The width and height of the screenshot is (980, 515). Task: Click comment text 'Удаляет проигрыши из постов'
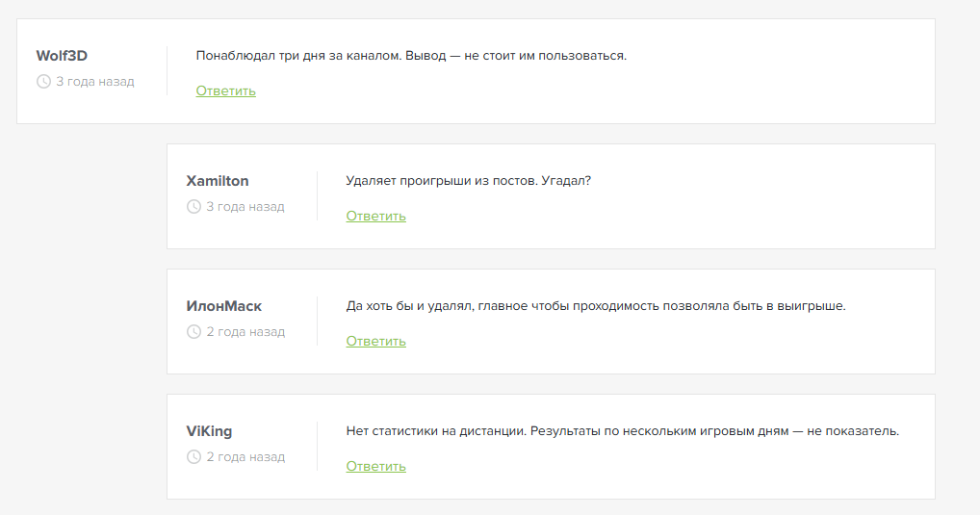468,181
